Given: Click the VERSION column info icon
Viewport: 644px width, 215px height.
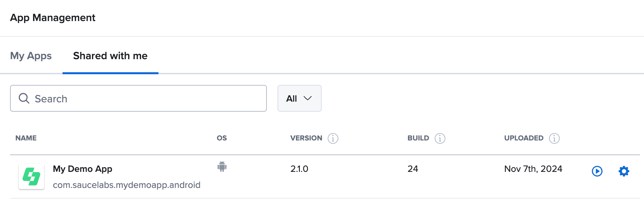Looking at the screenshot, I should click(x=333, y=138).
